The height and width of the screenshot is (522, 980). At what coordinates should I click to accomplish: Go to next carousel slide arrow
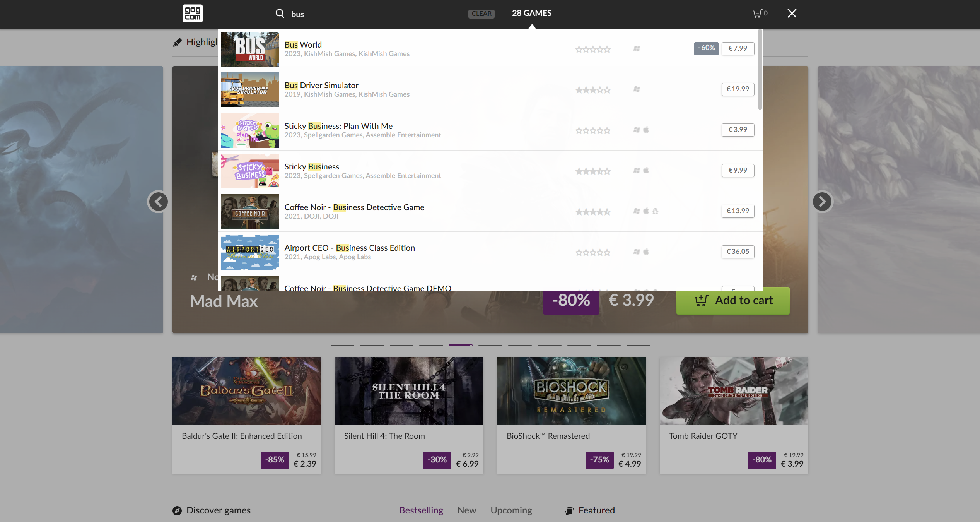822,202
